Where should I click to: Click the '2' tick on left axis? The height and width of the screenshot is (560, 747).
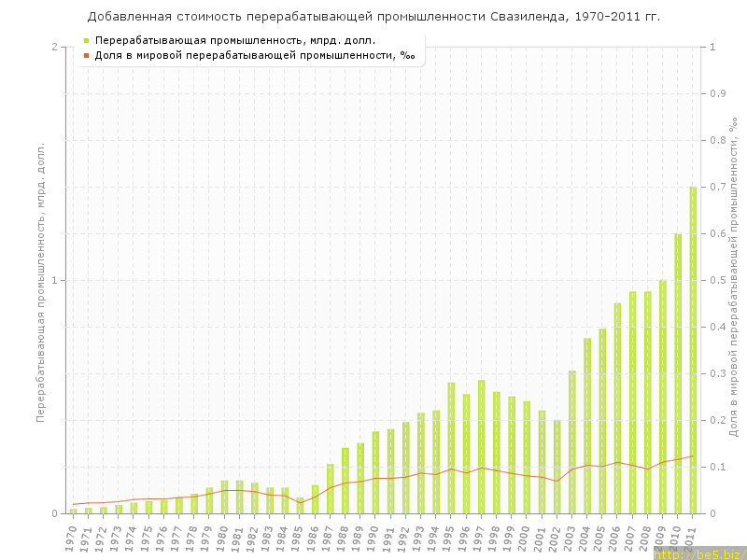pyautogui.click(x=54, y=47)
